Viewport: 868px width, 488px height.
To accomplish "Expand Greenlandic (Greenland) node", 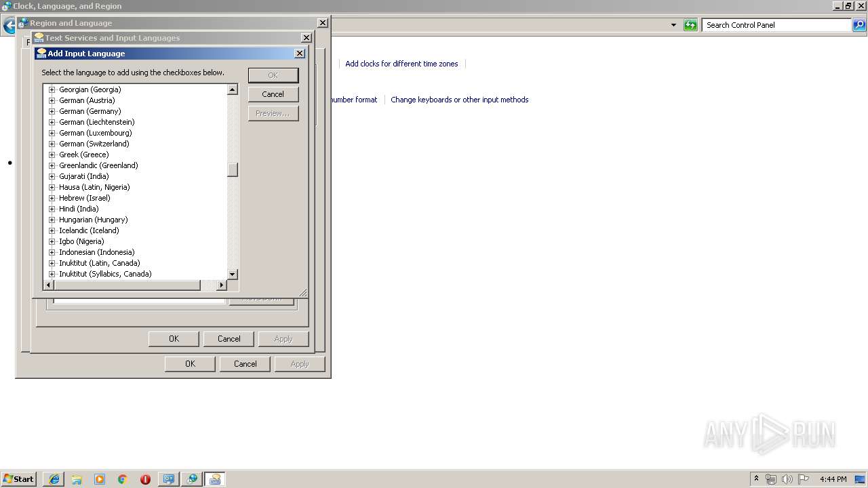I will tap(52, 165).
